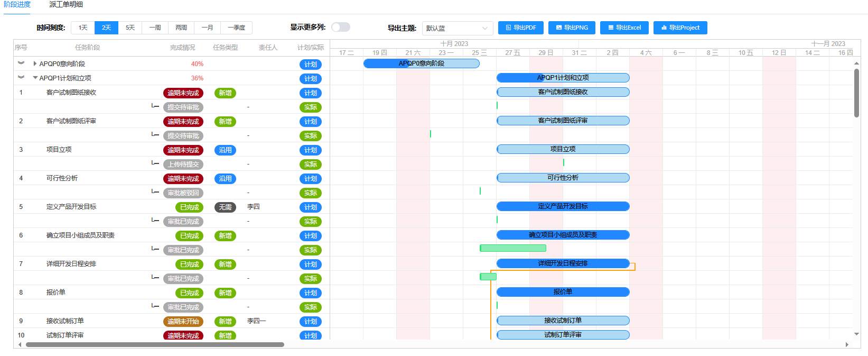Click the horizontal scrollbar's right arrow
This screenshot has height=356, width=868.
(x=846, y=344)
